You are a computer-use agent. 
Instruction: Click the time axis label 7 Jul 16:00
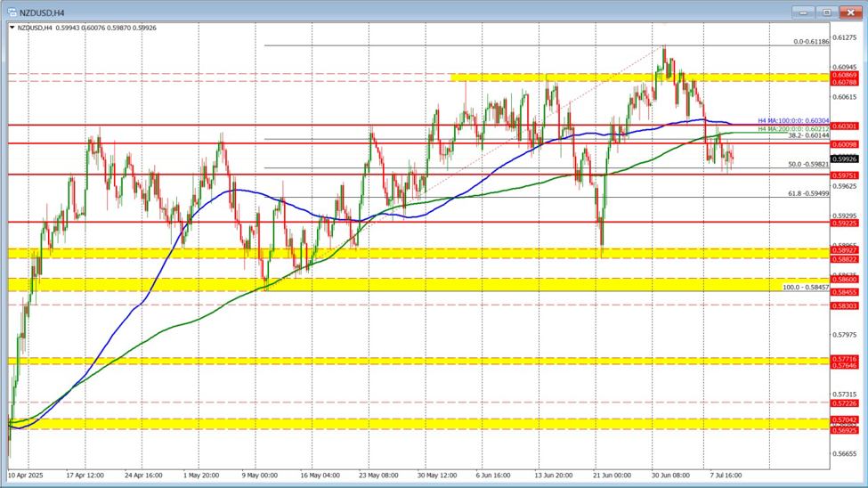[726, 476]
